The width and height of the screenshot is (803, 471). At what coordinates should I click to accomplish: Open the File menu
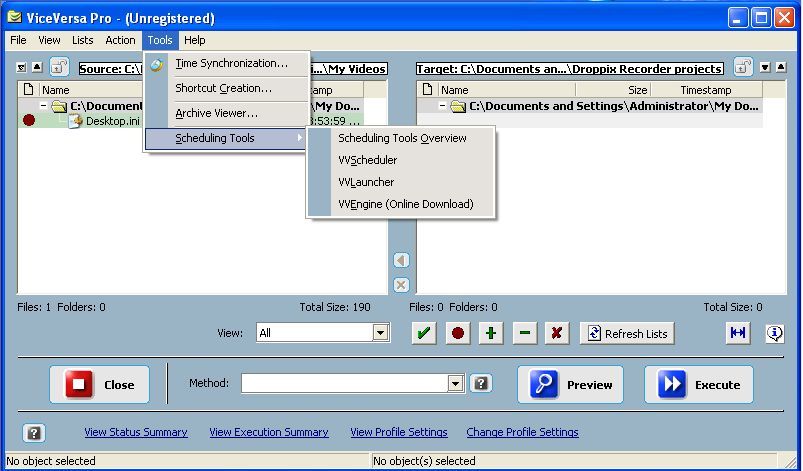click(18, 40)
